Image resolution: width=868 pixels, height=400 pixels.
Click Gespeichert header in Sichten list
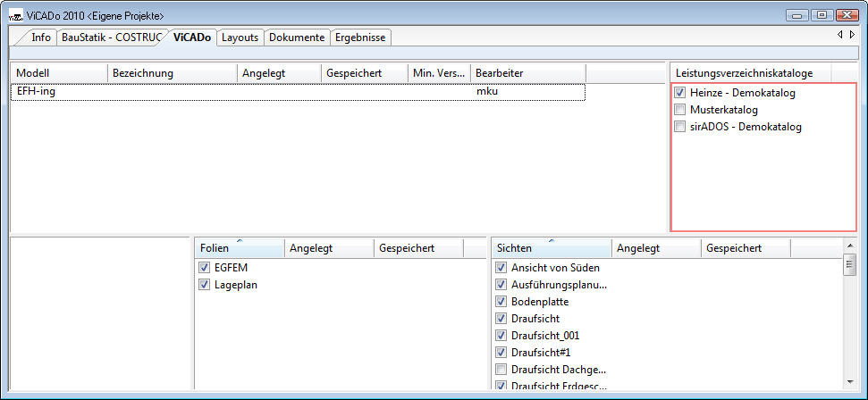746,248
